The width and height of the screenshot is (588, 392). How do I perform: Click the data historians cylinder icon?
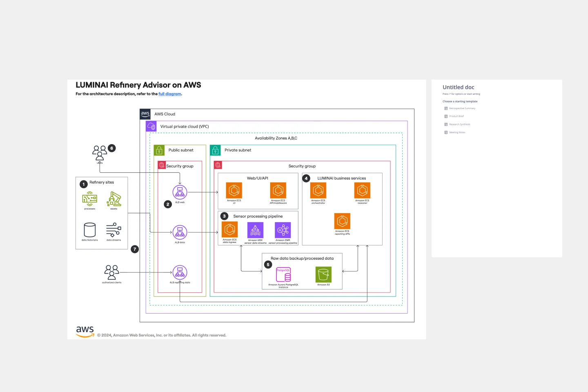coord(90,230)
